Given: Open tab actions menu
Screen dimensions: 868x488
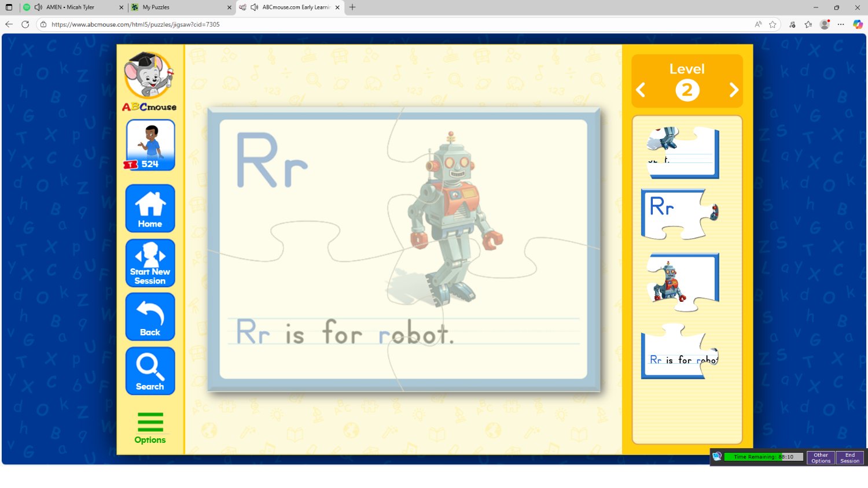Looking at the screenshot, I should 9,8.
